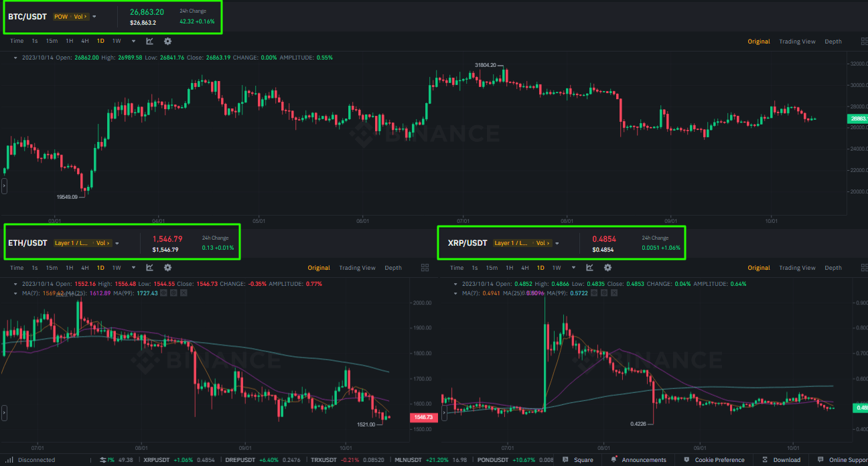The width and height of the screenshot is (868, 466).
Task: Expand side panel handle on ETH chart
Action: (4, 412)
